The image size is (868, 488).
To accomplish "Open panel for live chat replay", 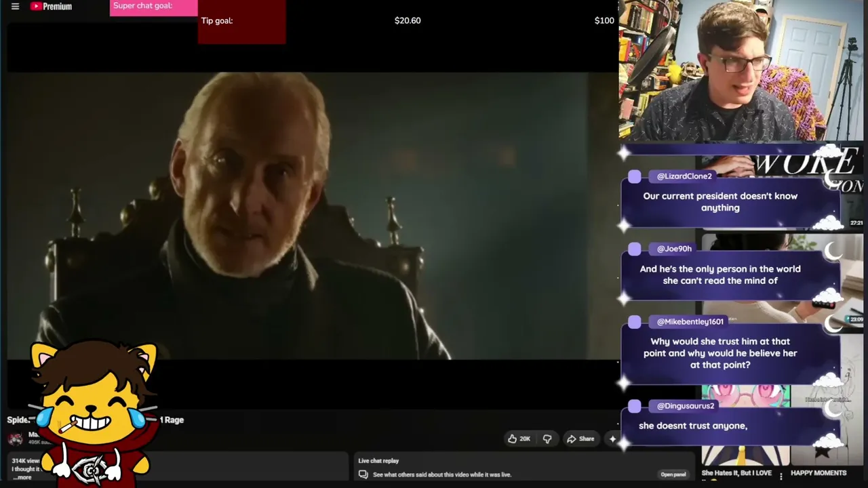I will coord(673,474).
